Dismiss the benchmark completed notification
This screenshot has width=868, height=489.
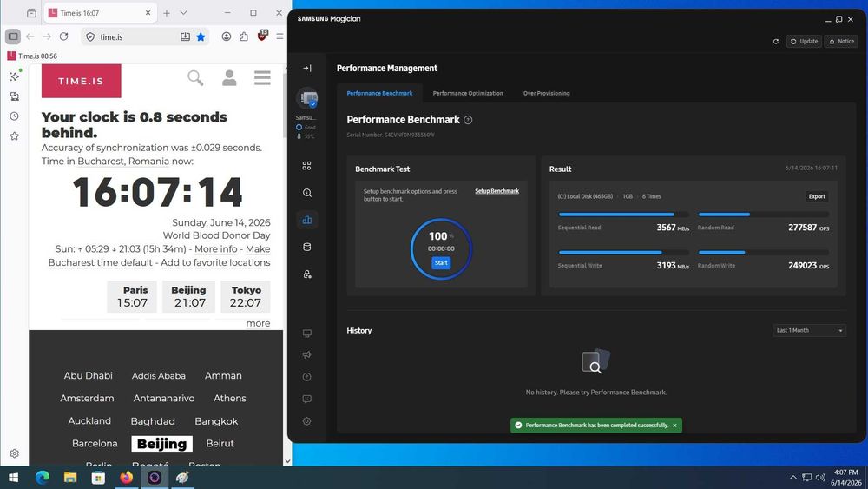coord(674,426)
